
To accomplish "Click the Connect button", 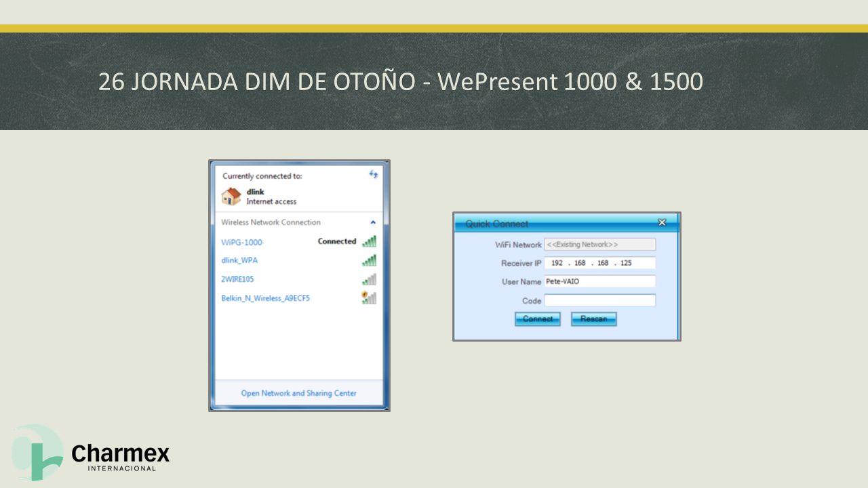I will 538,319.
